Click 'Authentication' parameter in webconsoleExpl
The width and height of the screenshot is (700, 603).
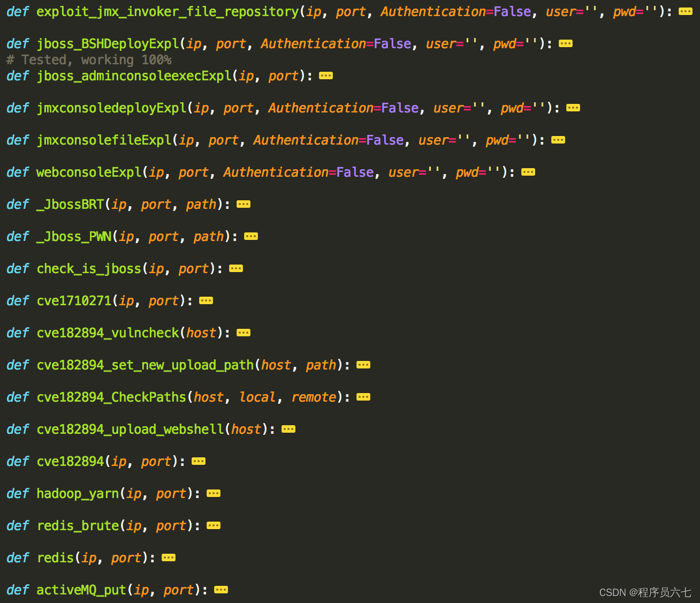(x=276, y=172)
